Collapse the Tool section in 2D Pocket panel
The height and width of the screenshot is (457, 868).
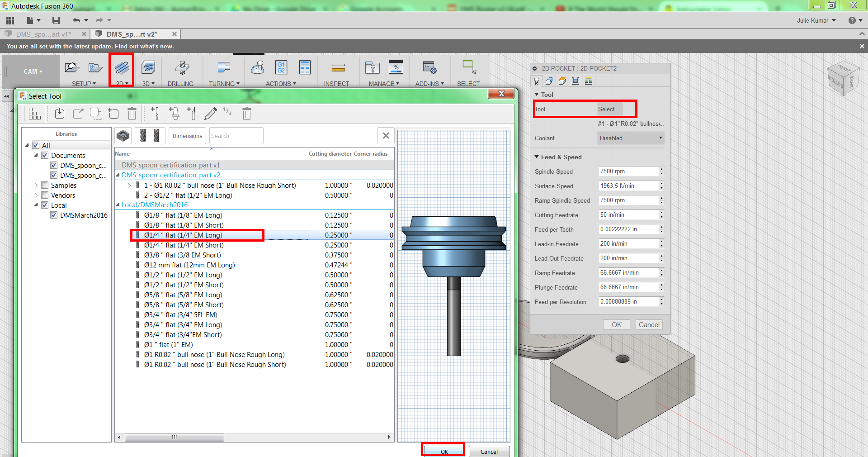click(537, 95)
